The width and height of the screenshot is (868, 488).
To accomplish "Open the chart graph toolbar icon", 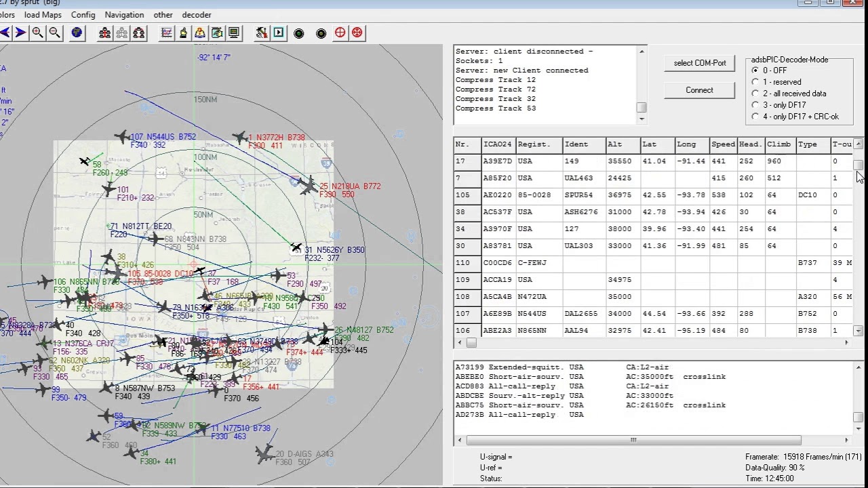I will (166, 33).
